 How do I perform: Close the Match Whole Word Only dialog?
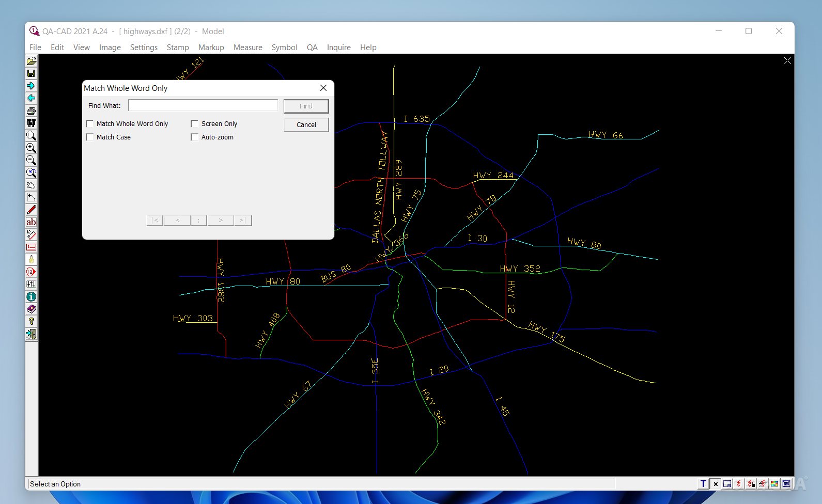click(323, 88)
